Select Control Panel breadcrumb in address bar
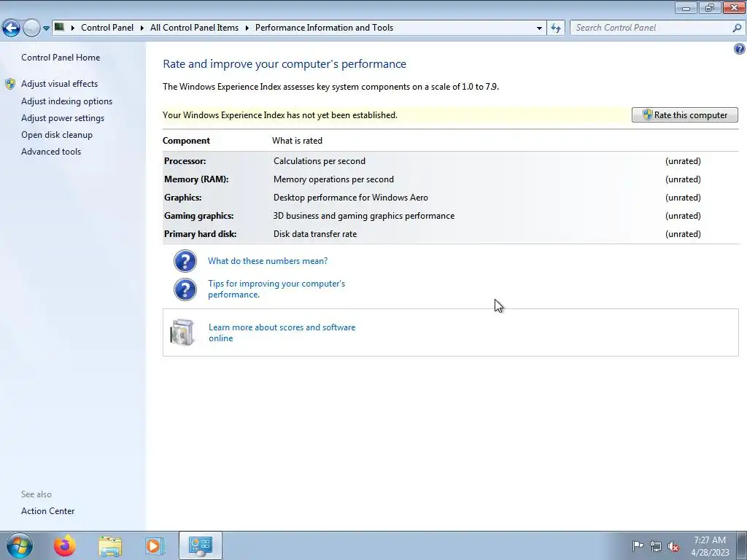747x560 pixels. [x=107, y=28]
